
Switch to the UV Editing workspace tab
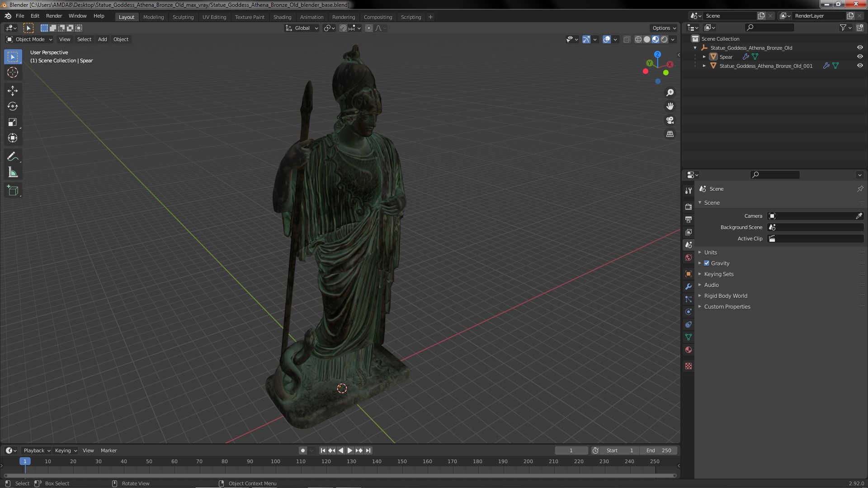click(x=214, y=17)
